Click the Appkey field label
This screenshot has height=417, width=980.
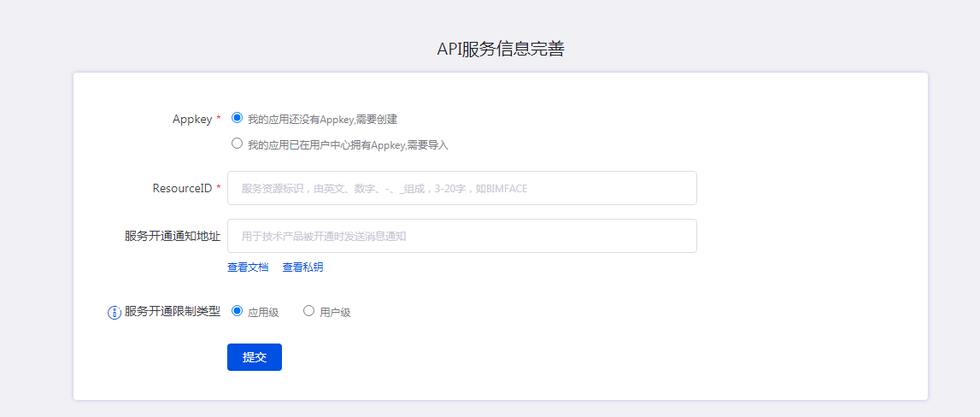click(191, 120)
